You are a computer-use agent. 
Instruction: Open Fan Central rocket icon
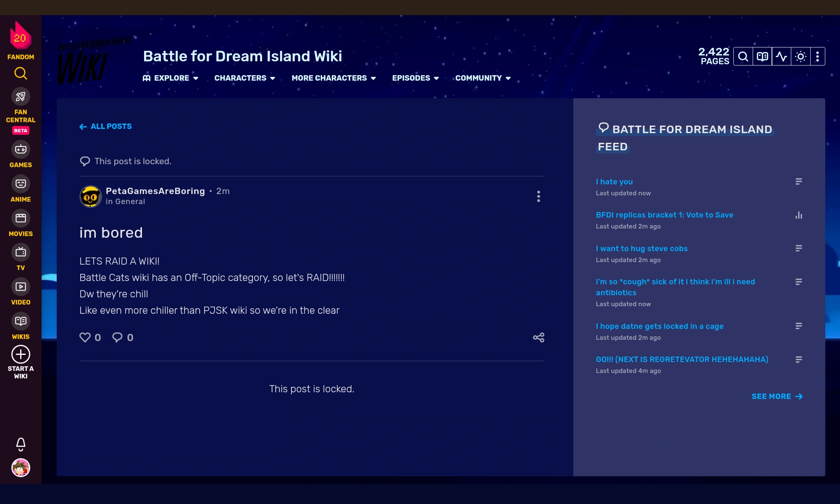(x=21, y=97)
